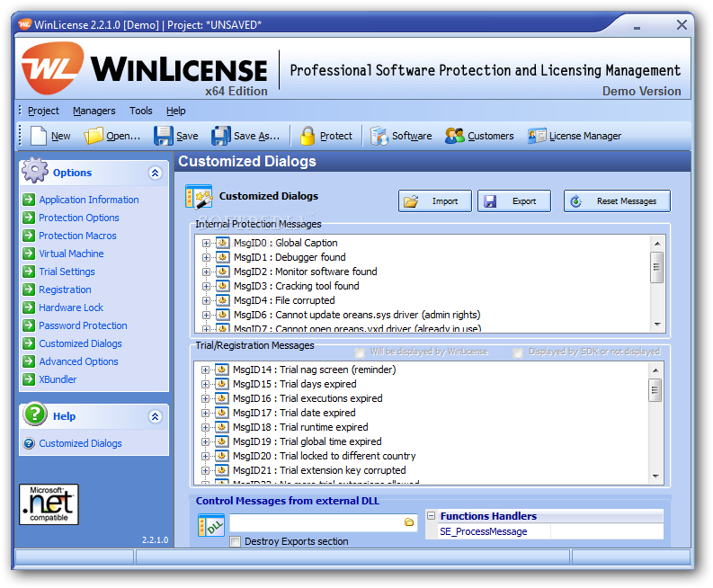Select row MsgID2 : Monitor software found
Viewport: 713px width, 588px height.
coord(305,272)
